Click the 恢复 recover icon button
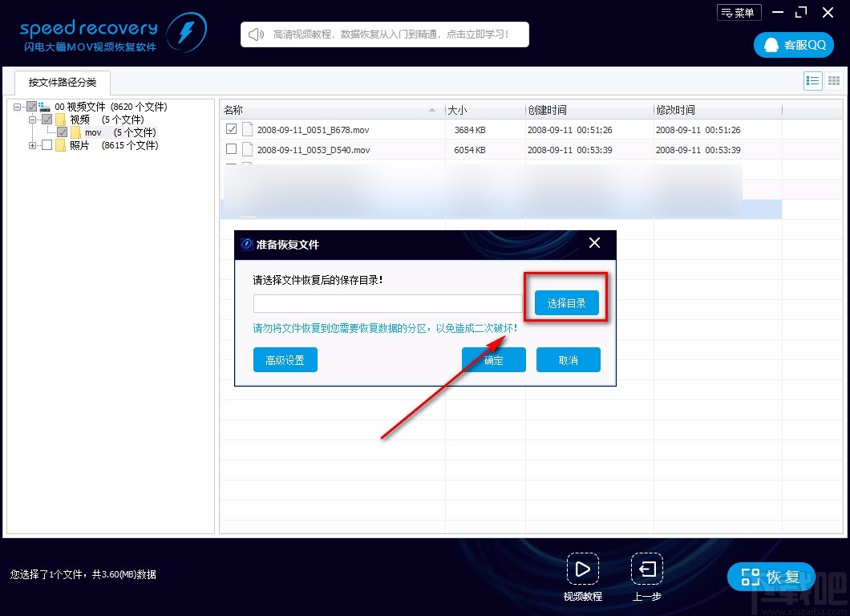 tap(752, 576)
